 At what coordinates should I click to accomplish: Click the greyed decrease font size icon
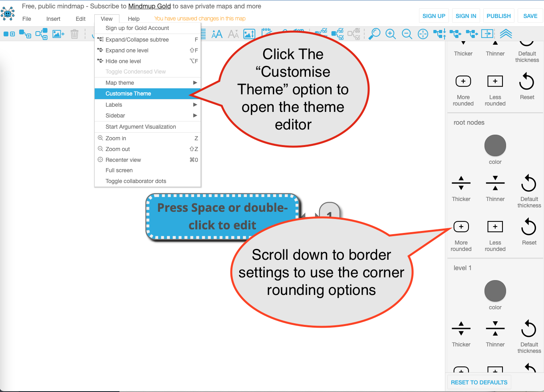(233, 34)
